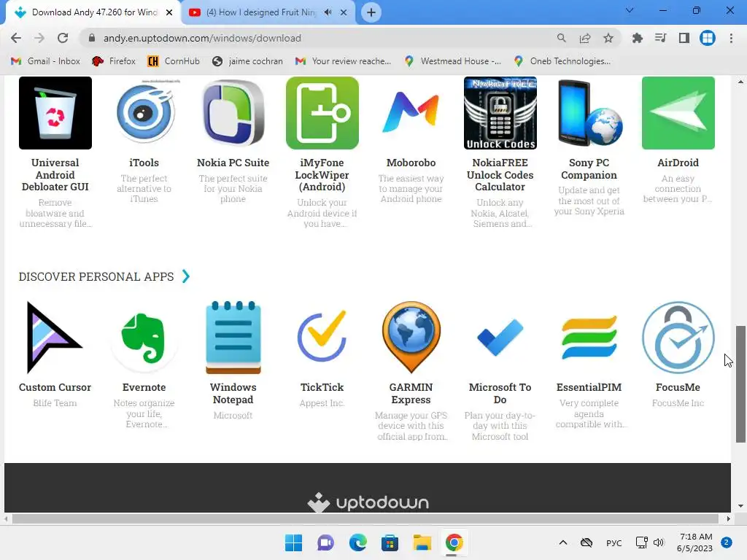Open the TickTick app icon
The image size is (747, 560).
point(322,338)
